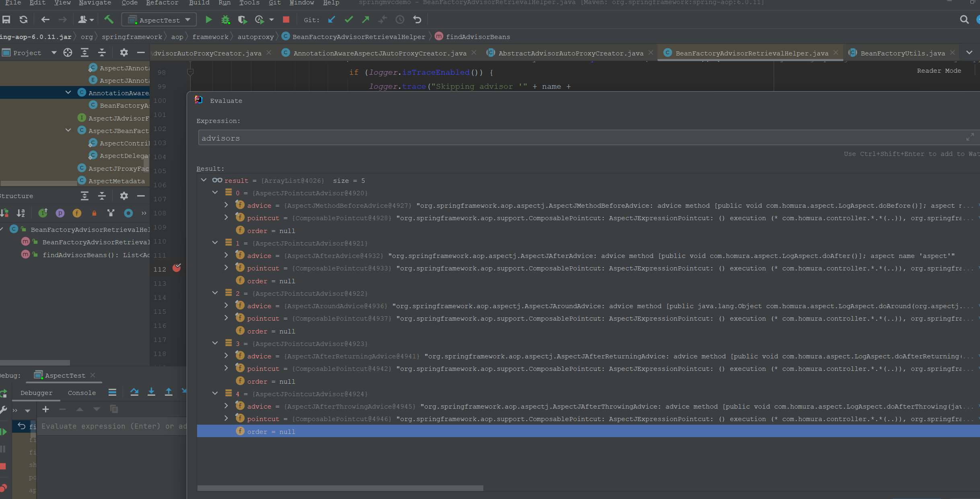Expand advice field of advisor 0
Viewport: 980px width, 499px height.
(226, 205)
